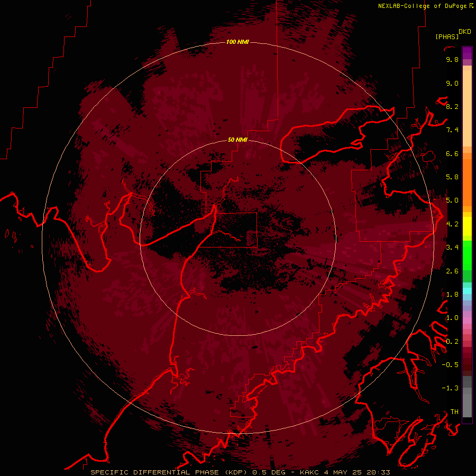Click the TH threshold label
This screenshot has height=476, width=476.
pos(454,412)
